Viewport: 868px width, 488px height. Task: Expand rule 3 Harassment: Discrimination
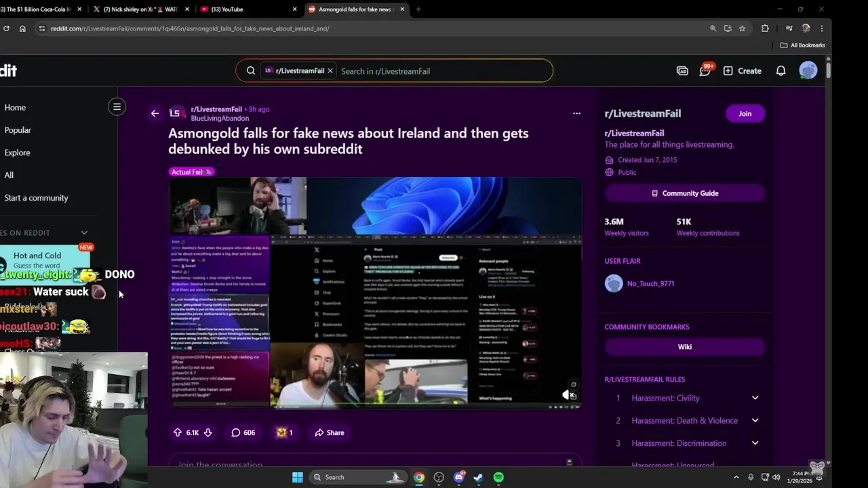(x=755, y=443)
